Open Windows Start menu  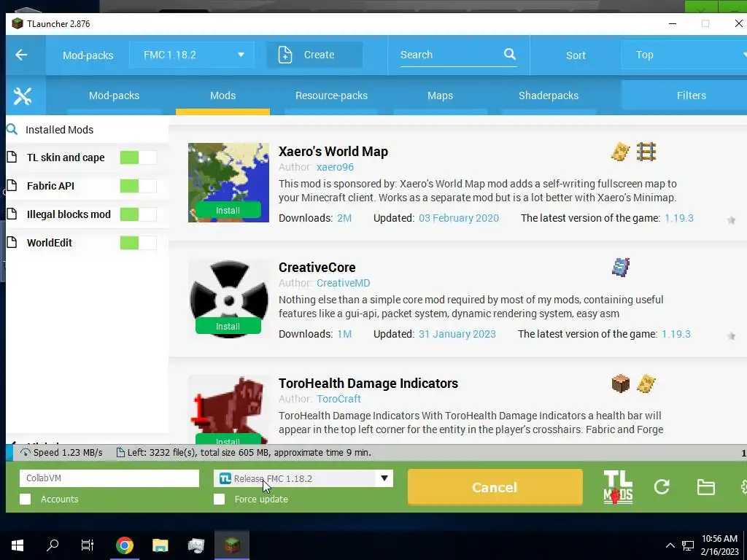coord(18,545)
